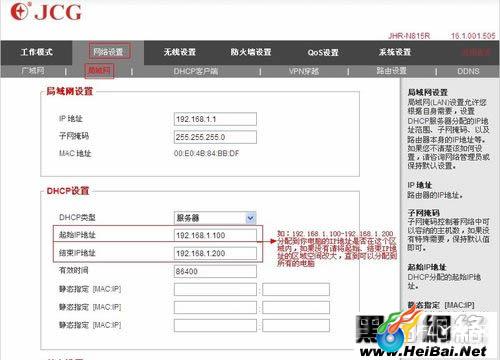
Task: Click the 有效时间 field showing 86400
Action: (x=215, y=271)
